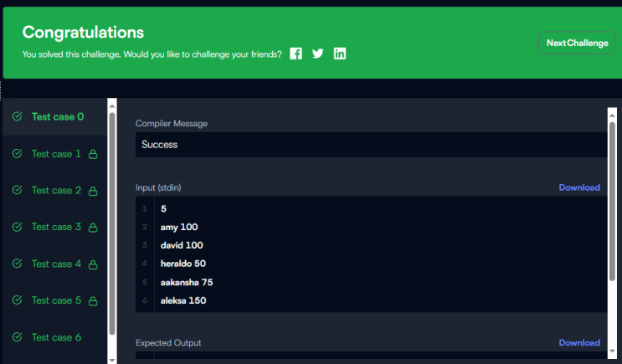Screen dimensions: 622x364
Task: Click lock icon beside Test case 1
Action: [x=93, y=154]
